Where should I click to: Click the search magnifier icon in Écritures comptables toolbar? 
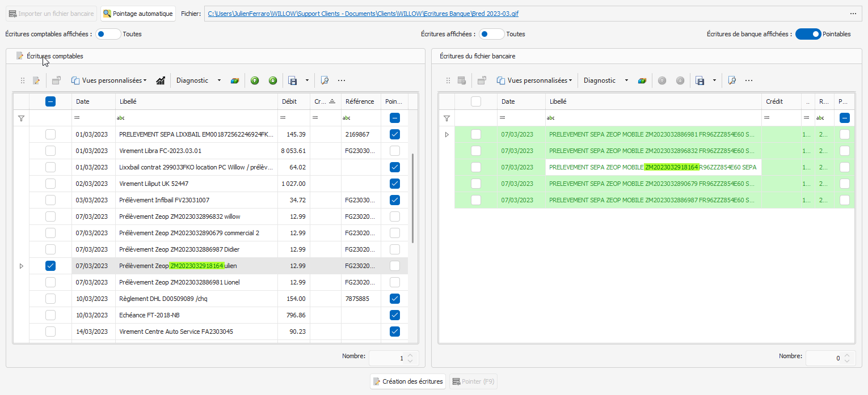(x=325, y=80)
